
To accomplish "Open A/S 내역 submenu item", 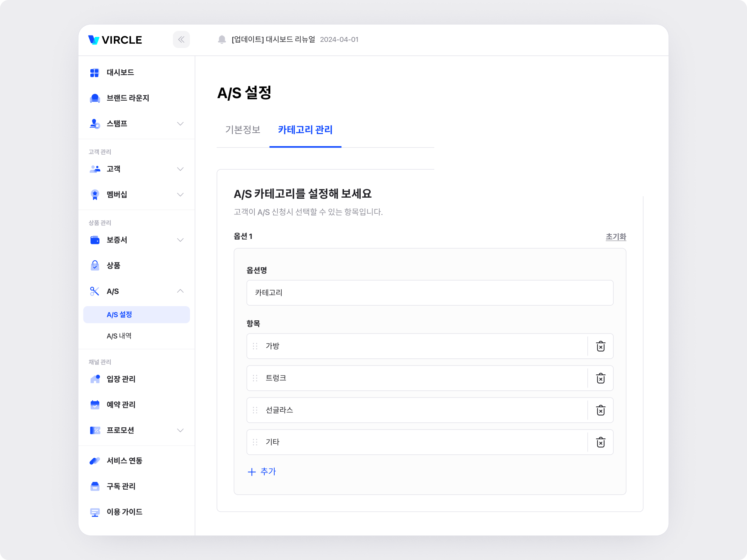I will click(x=119, y=336).
